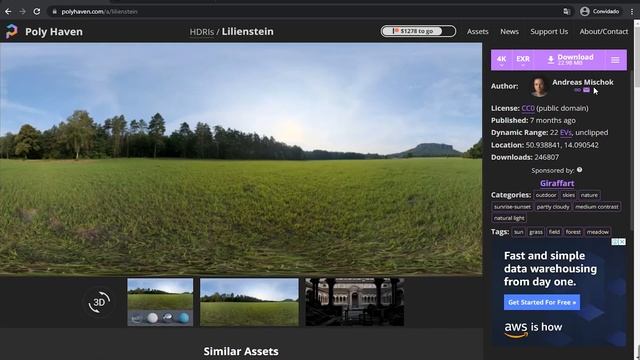Open the browser three-dot menu

click(x=631, y=11)
